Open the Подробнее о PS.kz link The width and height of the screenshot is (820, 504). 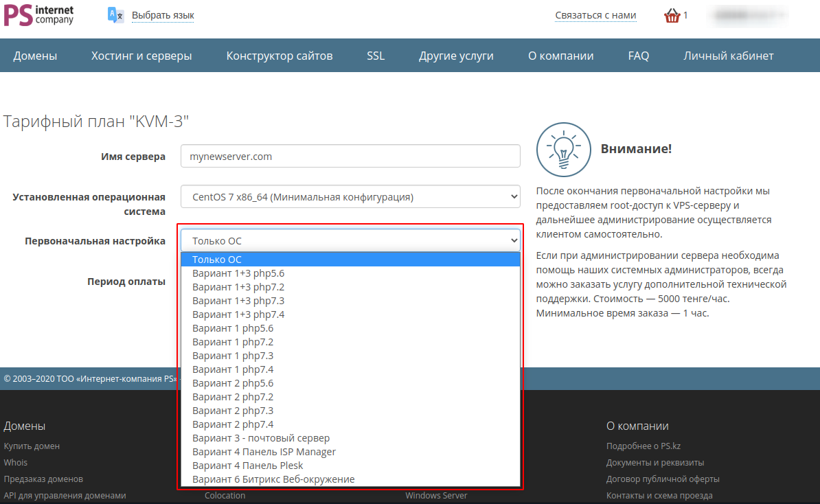[644, 446]
